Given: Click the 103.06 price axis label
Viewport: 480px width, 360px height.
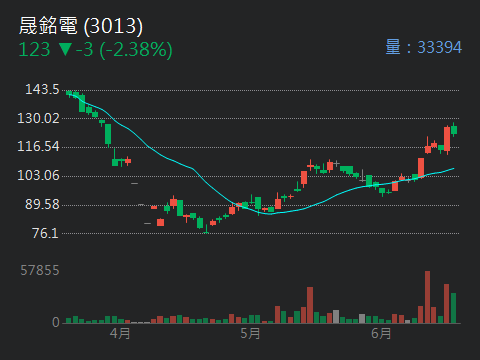Looking at the screenshot, I should [38, 175].
